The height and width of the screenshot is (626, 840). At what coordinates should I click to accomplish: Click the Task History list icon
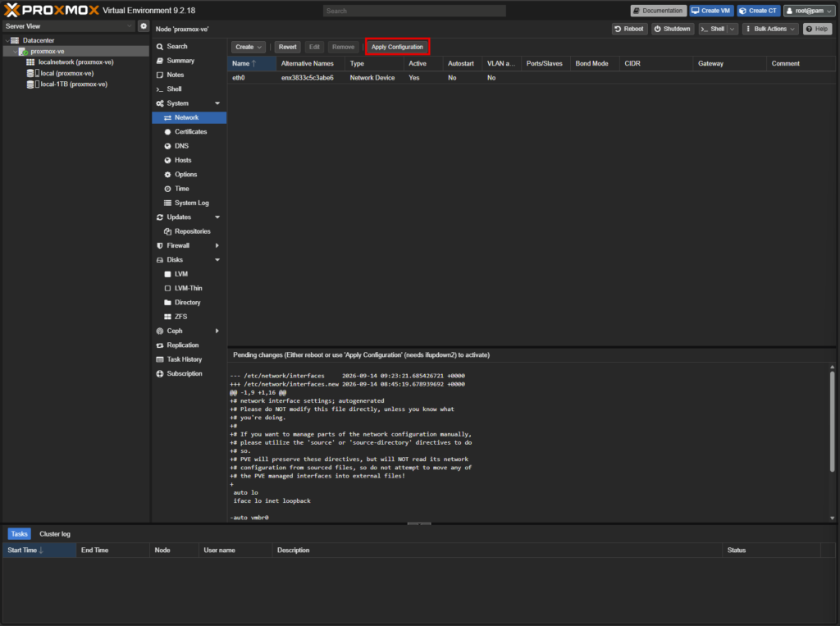pos(160,359)
